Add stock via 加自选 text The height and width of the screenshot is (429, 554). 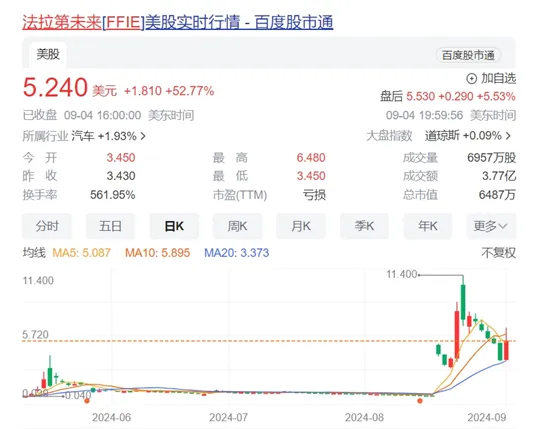[498, 78]
